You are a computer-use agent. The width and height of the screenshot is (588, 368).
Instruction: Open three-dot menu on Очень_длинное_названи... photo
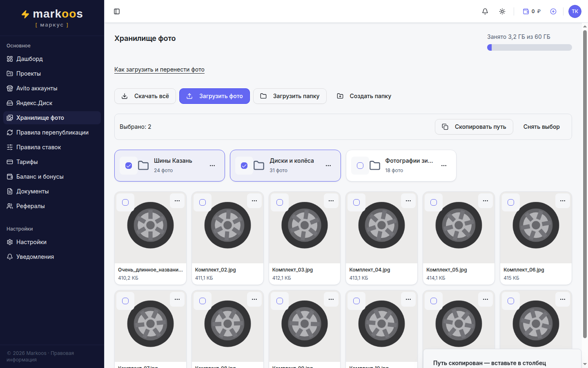tap(177, 201)
